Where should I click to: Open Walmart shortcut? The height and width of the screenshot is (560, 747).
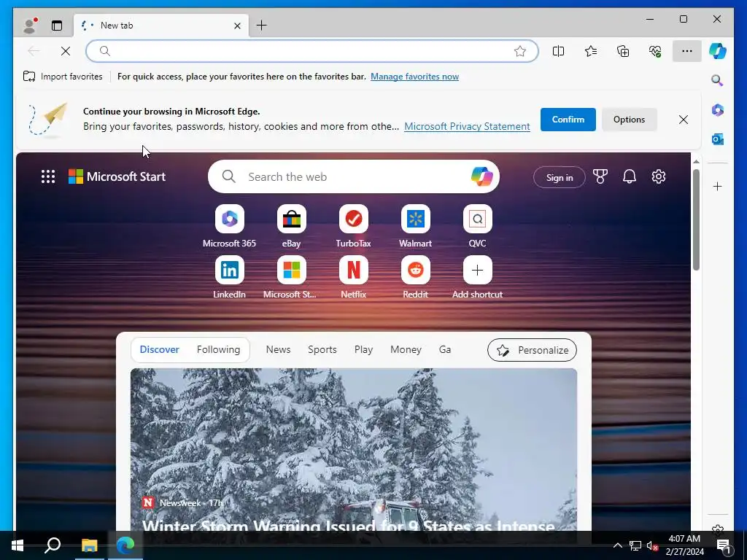[415, 226]
